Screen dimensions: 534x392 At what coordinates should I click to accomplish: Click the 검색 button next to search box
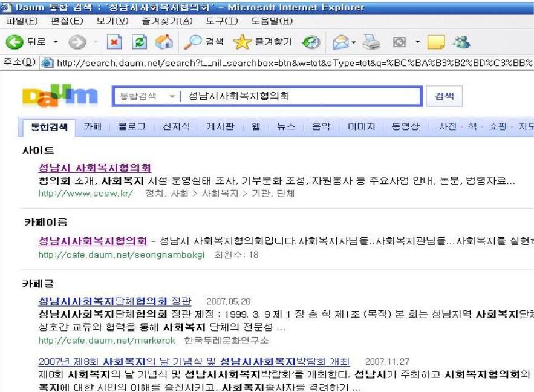(444, 96)
